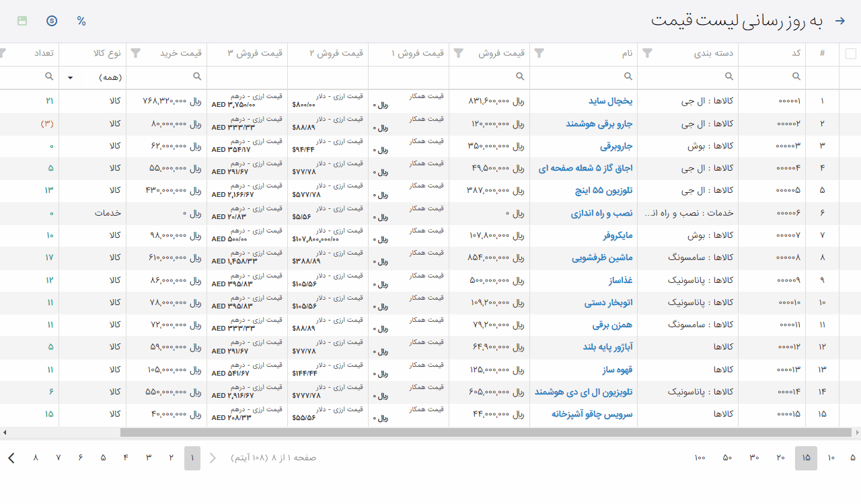This screenshot has height=504, width=861.
Task: Set page size to 100 items
Action: [x=700, y=458]
